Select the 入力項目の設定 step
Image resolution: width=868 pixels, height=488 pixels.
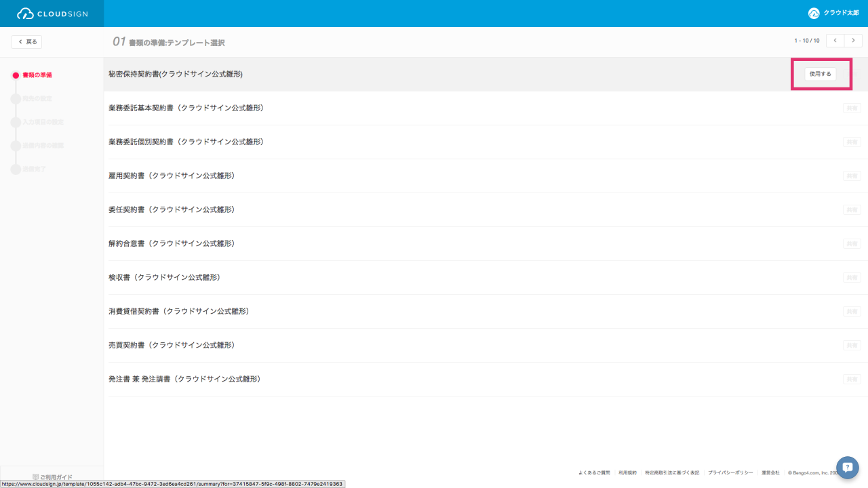(37, 122)
